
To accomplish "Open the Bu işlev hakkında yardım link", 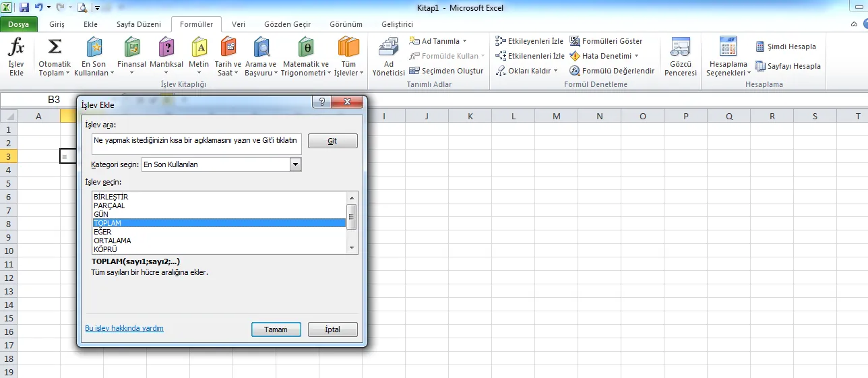I will [x=124, y=329].
